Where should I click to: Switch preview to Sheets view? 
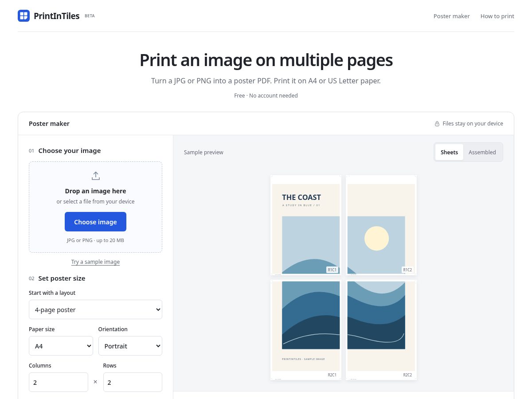(x=449, y=152)
